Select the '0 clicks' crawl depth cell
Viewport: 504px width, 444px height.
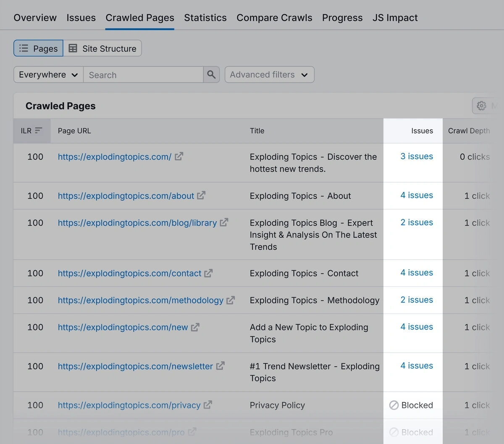click(x=475, y=157)
